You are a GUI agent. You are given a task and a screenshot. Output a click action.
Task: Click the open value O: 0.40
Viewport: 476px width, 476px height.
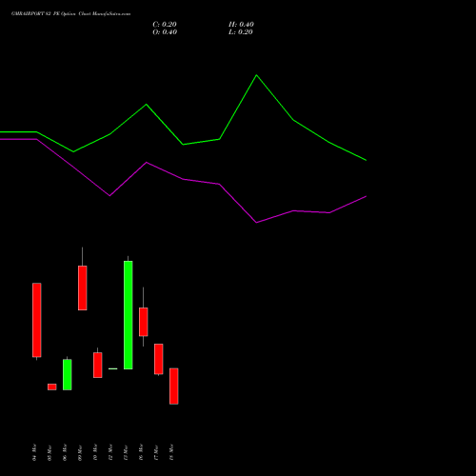(165, 32)
